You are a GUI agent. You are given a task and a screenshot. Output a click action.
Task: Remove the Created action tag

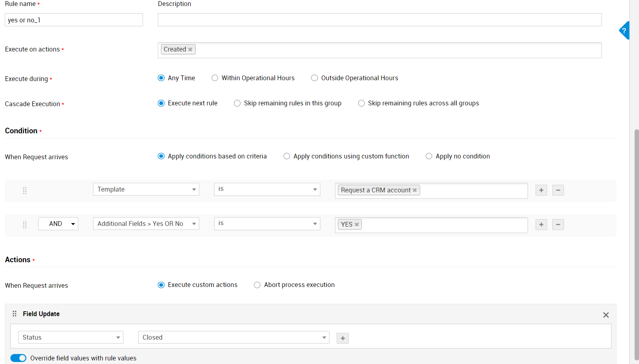click(191, 49)
